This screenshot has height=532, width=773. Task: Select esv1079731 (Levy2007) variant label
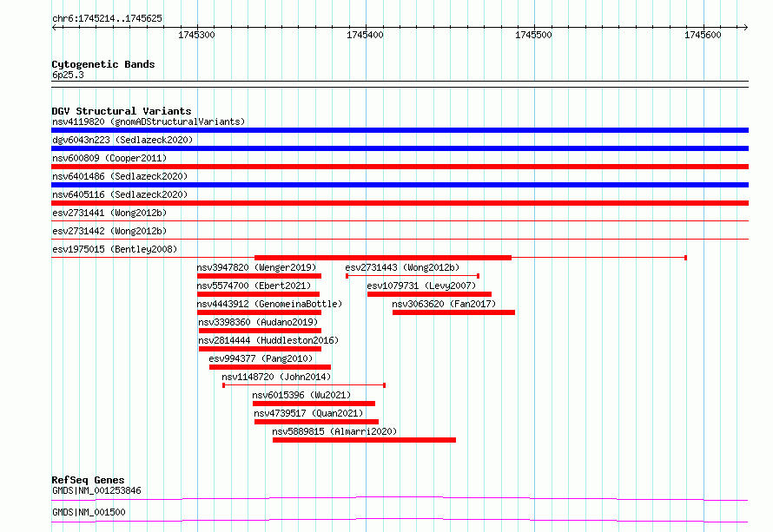(421, 286)
